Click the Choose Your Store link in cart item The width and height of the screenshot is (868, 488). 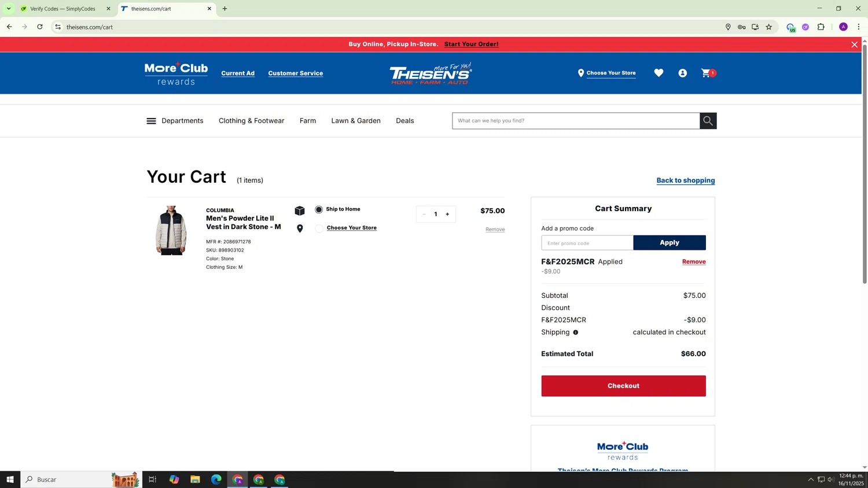(x=352, y=228)
